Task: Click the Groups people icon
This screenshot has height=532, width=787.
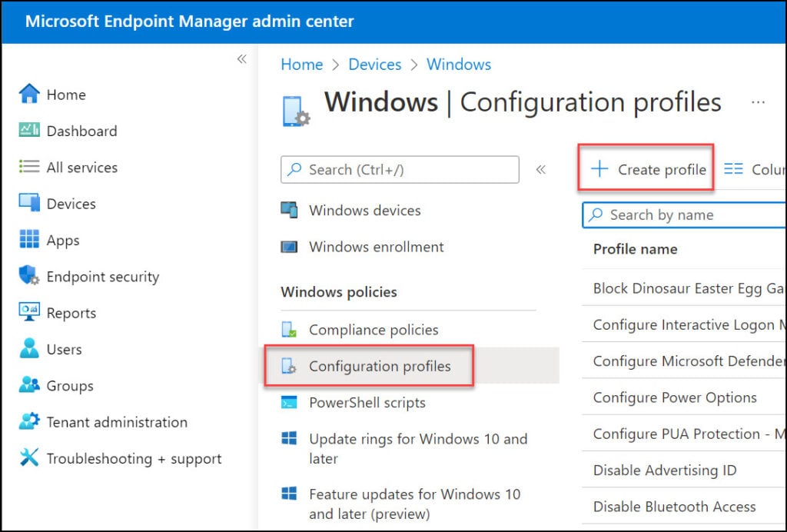Action: pos(29,385)
